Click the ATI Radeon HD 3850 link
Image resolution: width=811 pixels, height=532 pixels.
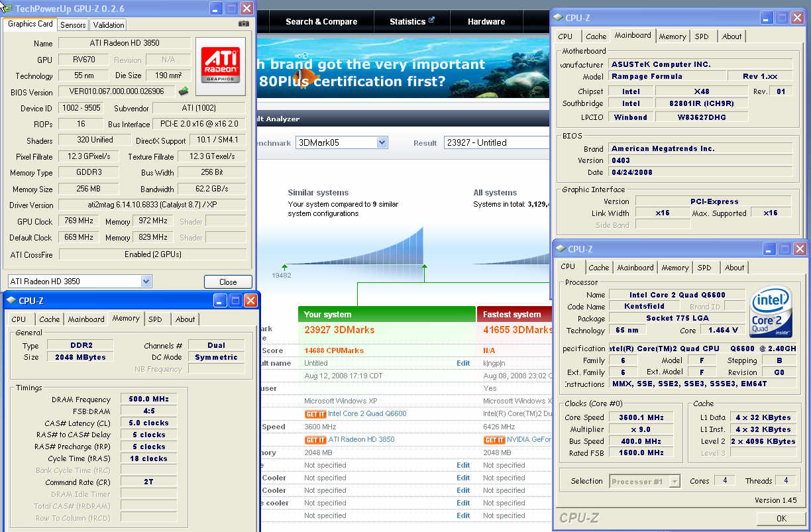[x=361, y=439]
